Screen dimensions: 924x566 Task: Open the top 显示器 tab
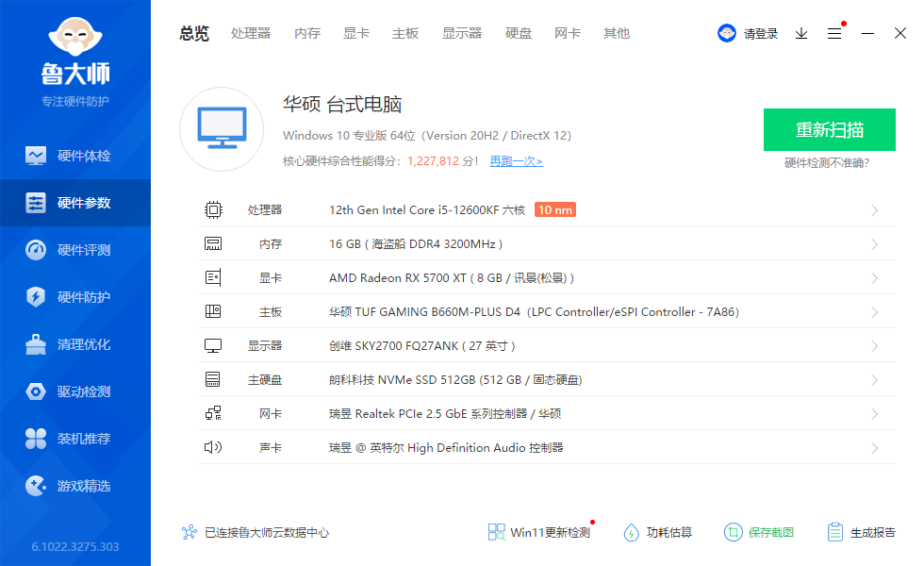(462, 34)
